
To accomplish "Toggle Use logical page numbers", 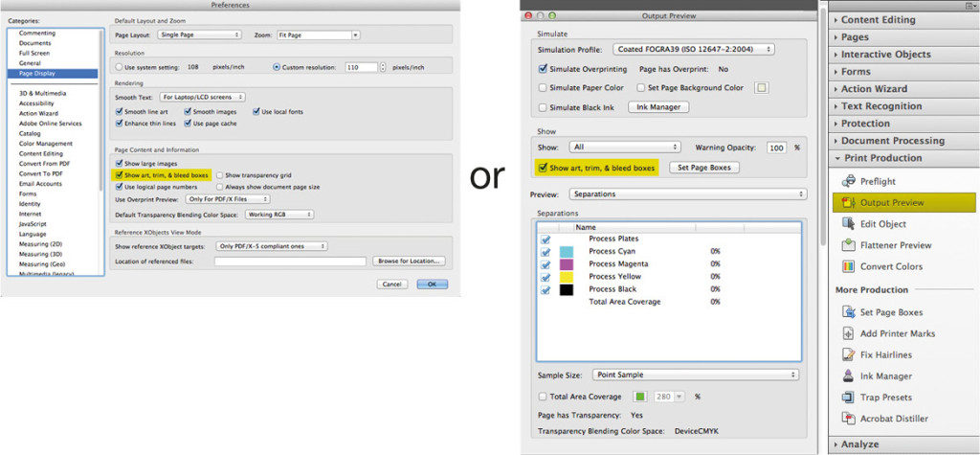I will click(x=120, y=187).
